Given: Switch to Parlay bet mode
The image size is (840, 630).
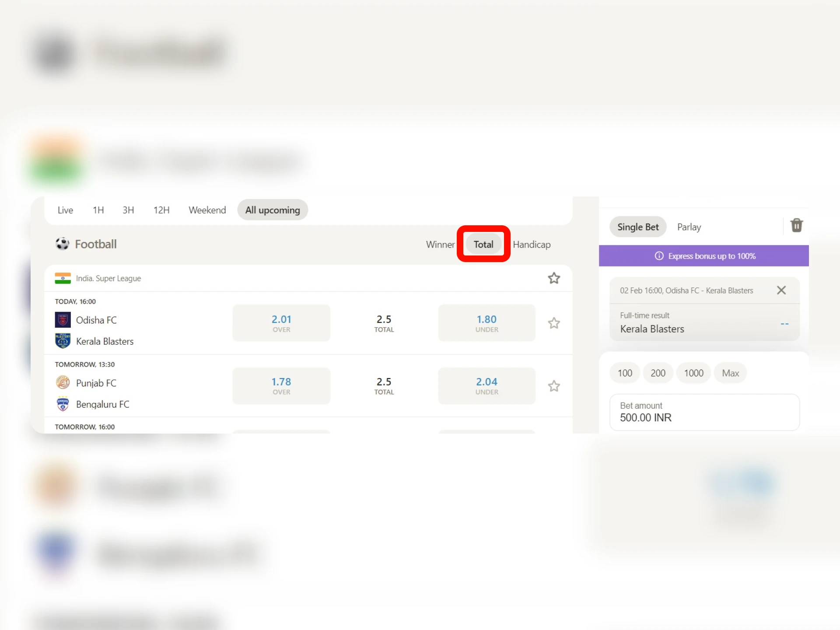Looking at the screenshot, I should (689, 226).
